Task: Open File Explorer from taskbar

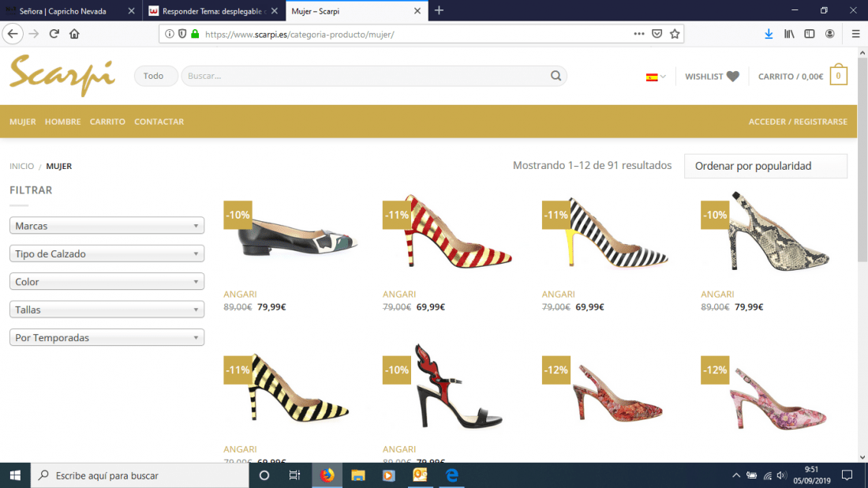Action: pos(358,475)
